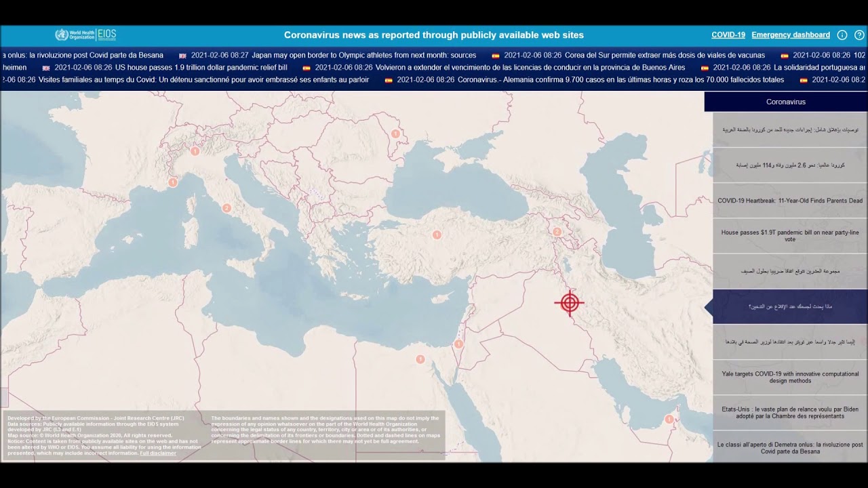Open ticker headline Alemania confirma 9.700 casos
Image resolution: width=868 pixels, height=488 pixels.
[620, 80]
